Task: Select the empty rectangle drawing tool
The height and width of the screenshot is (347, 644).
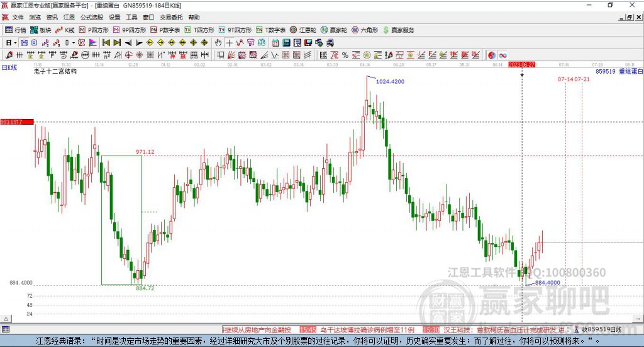Action: point(221,55)
